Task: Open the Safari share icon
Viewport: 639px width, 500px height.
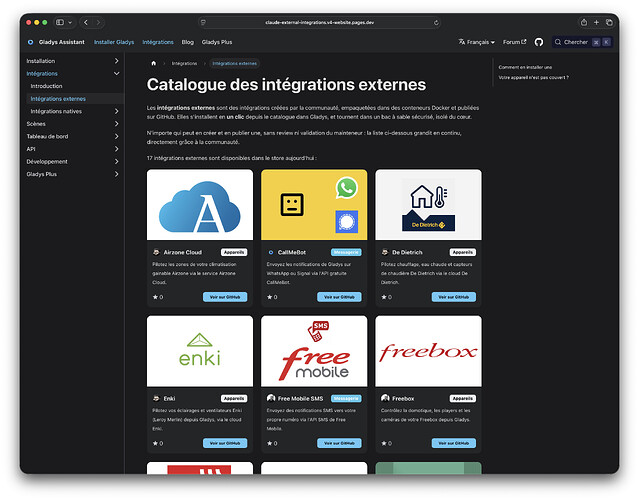Action: pos(584,22)
